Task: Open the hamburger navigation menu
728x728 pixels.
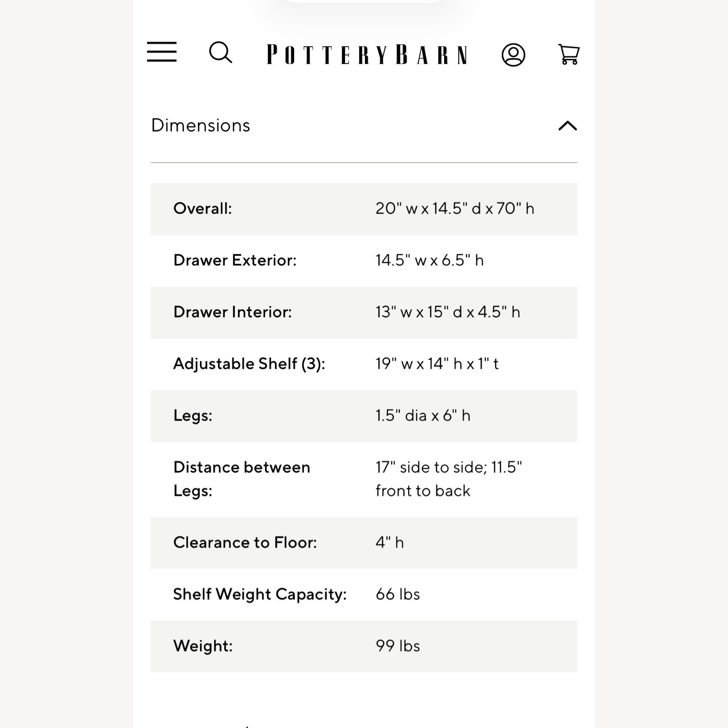Action: click(162, 52)
